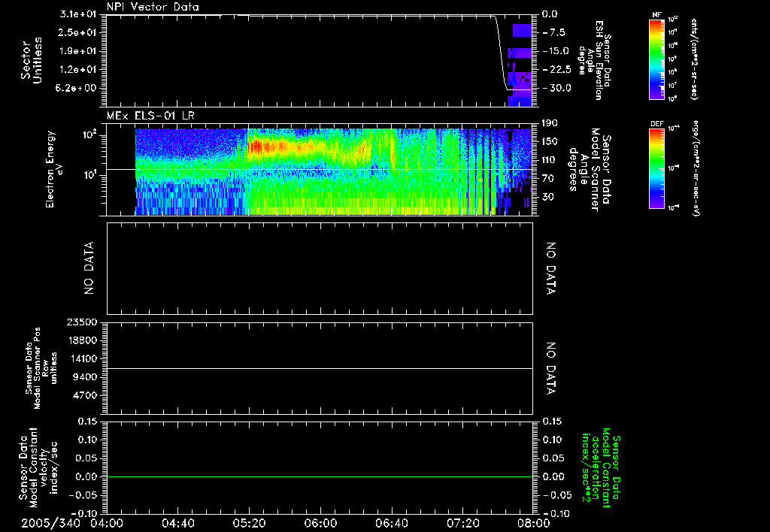
Task: Click the 05:20 time axis label
Action: click(249, 523)
